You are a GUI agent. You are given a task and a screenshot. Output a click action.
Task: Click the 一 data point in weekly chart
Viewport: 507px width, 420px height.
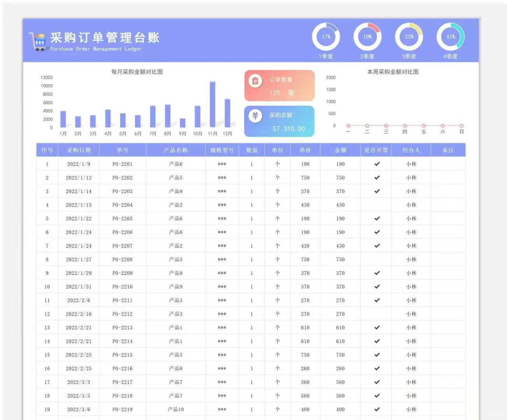click(348, 126)
